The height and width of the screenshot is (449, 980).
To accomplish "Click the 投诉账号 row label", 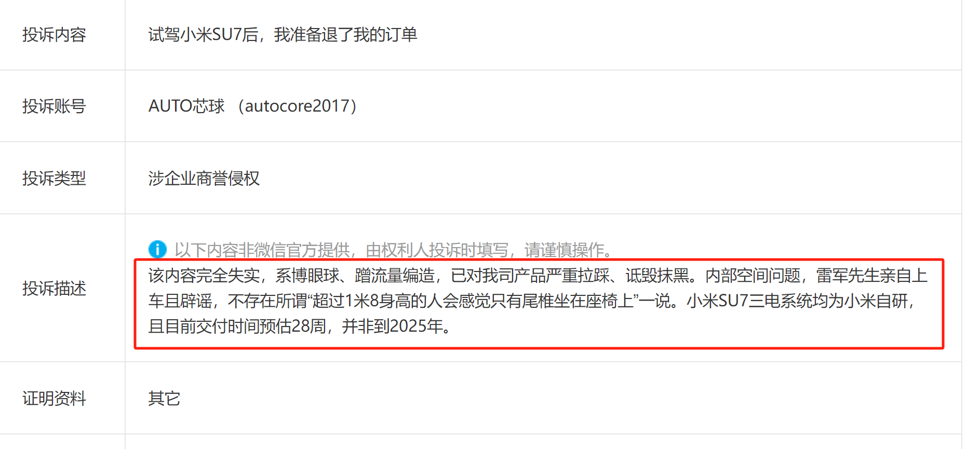I will click(x=54, y=106).
